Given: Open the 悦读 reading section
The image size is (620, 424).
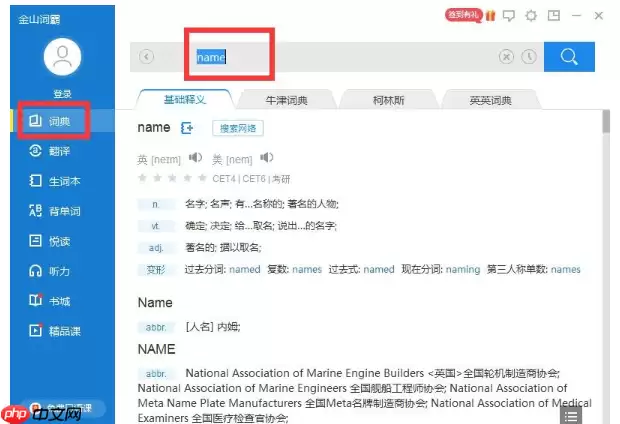Looking at the screenshot, I should coord(50,241).
